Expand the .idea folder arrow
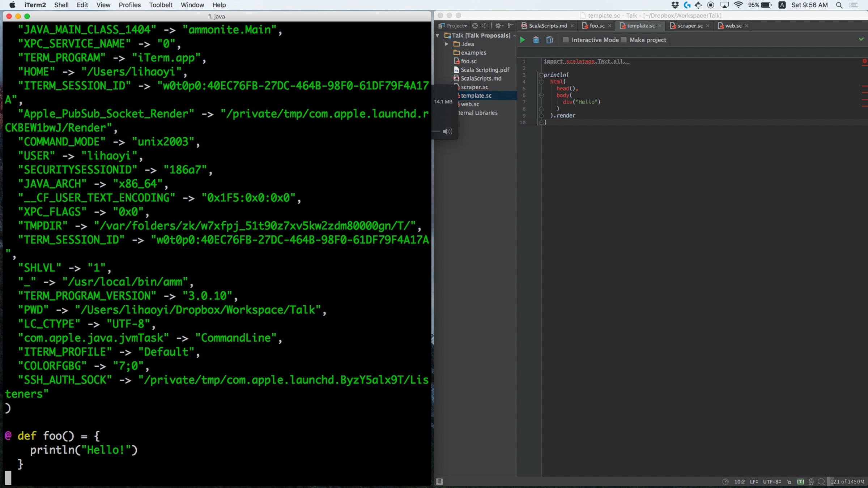 point(447,44)
